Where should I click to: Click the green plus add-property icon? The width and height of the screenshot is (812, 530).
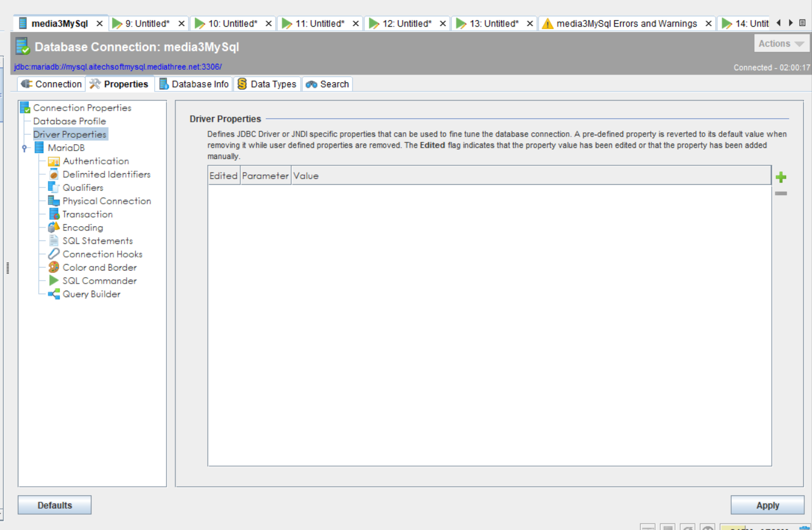click(781, 177)
